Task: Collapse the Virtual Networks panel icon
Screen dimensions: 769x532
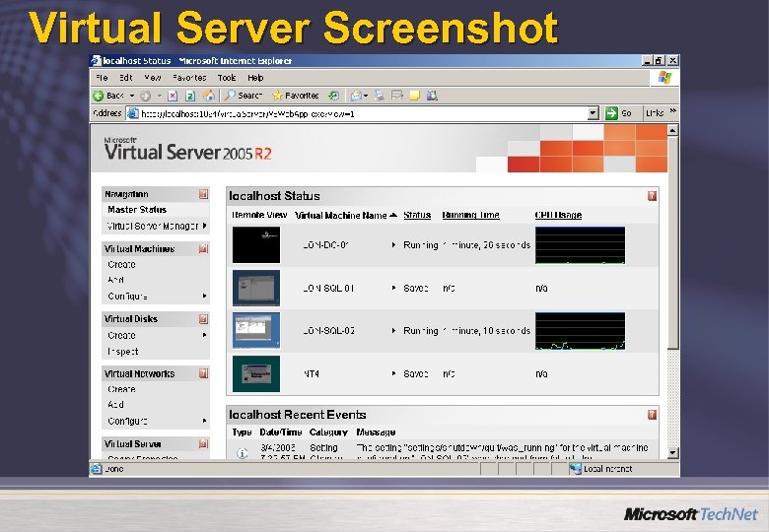Action: point(203,373)
